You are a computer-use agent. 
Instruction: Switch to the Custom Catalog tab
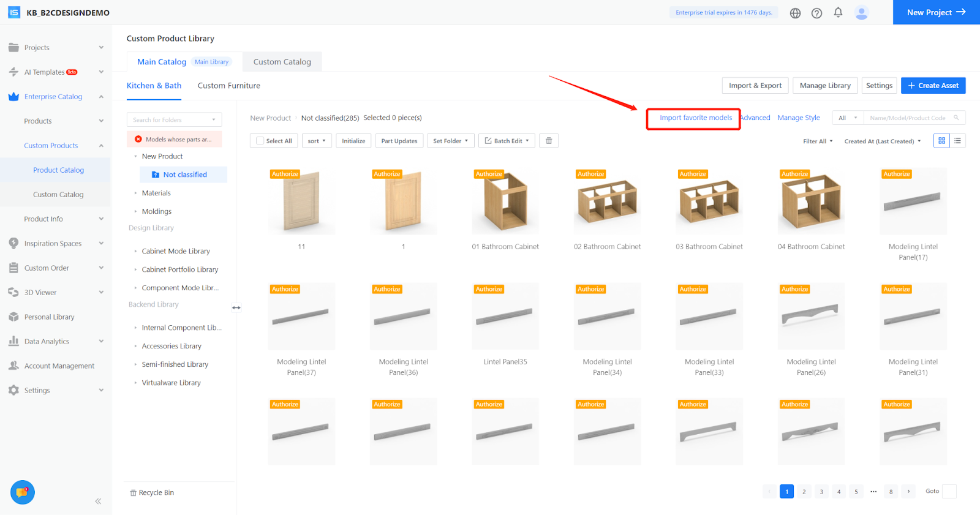[282, 62]
